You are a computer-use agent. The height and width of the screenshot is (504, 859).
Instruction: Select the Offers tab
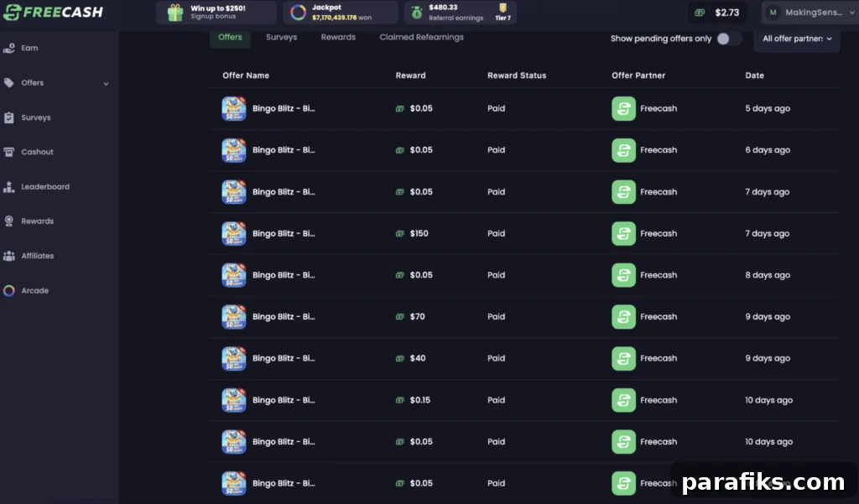(230, 37)
